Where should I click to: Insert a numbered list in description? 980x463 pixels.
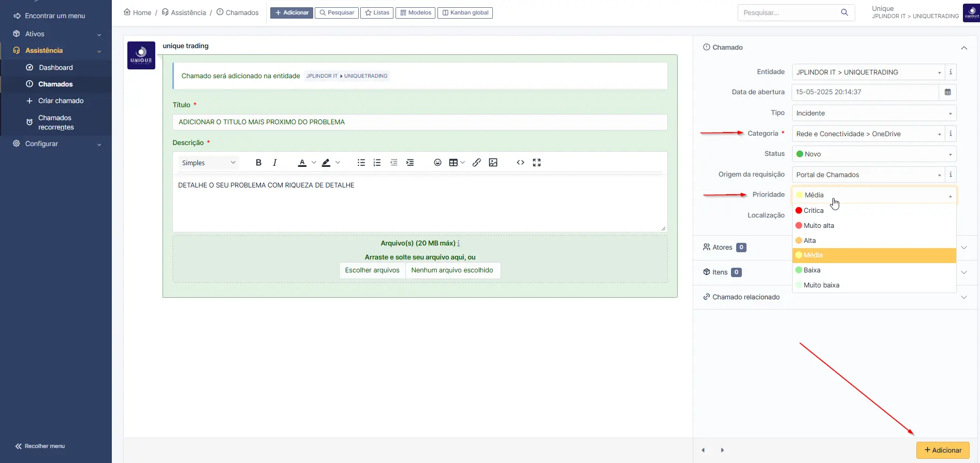[377, 163]
